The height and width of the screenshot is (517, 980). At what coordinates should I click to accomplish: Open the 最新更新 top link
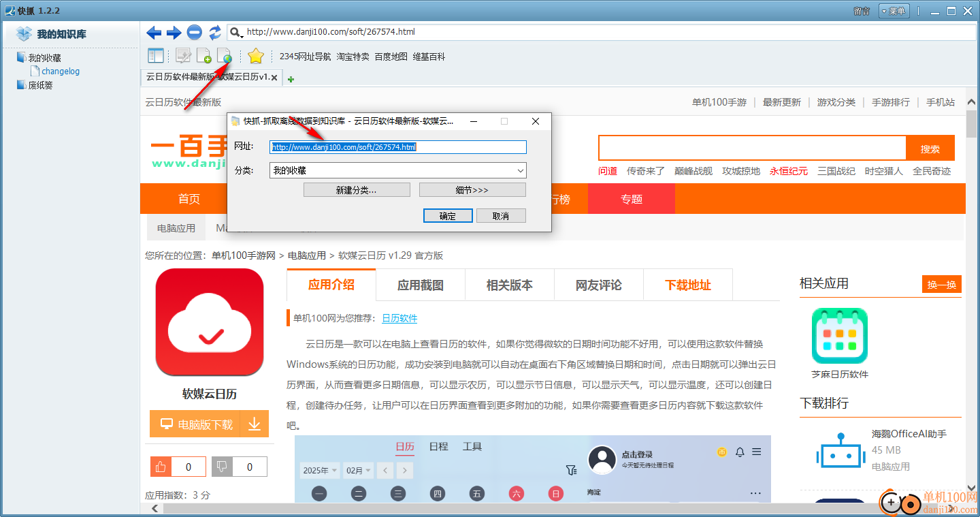coord(782,102)
